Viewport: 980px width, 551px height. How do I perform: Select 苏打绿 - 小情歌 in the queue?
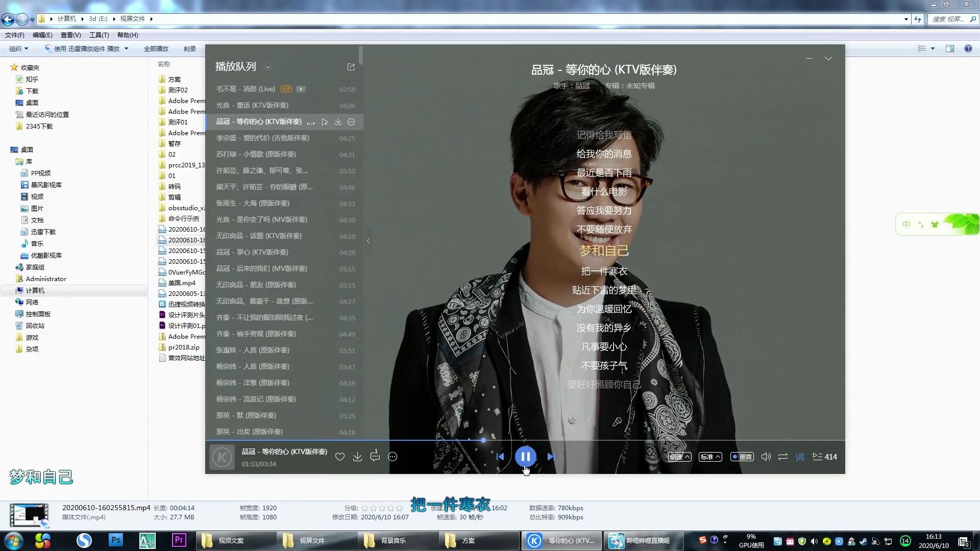[x=284, y=154]
